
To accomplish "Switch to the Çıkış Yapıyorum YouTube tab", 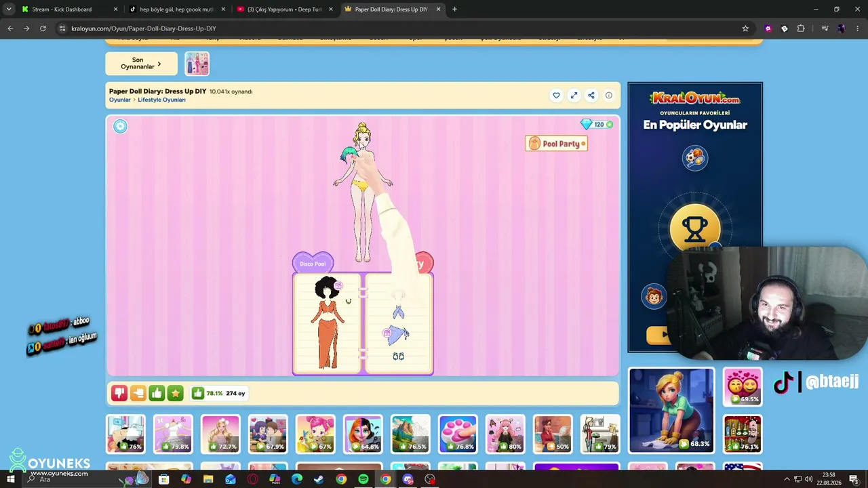I will (x=284, y=9).
